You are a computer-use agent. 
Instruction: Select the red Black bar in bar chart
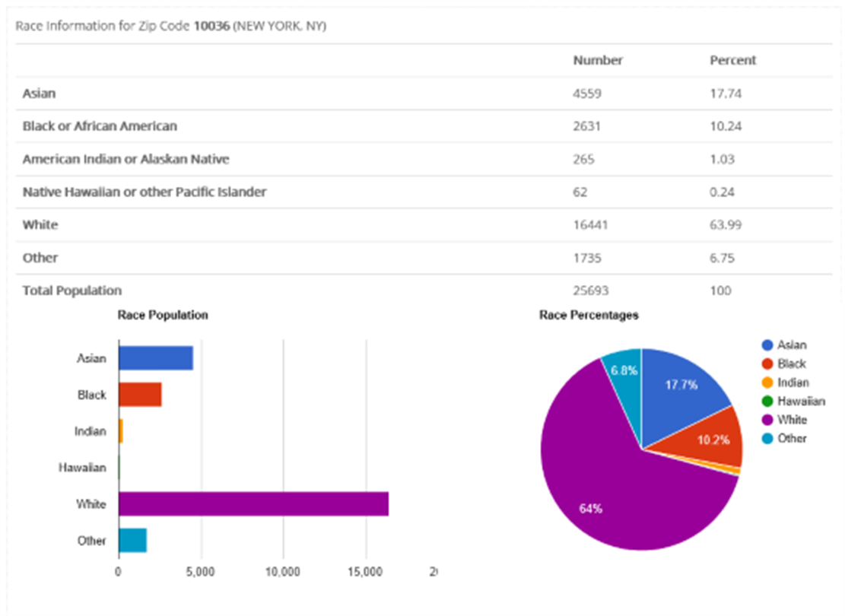[140, 395]
